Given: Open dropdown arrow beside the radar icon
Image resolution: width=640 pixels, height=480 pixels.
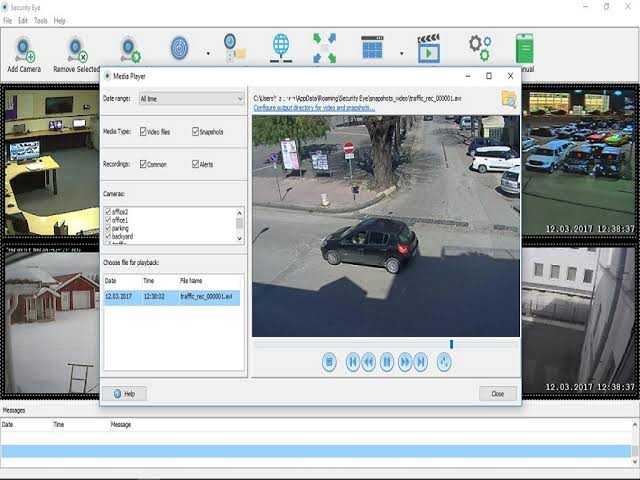Looking at the screenshot, I should tap(208, 53).
